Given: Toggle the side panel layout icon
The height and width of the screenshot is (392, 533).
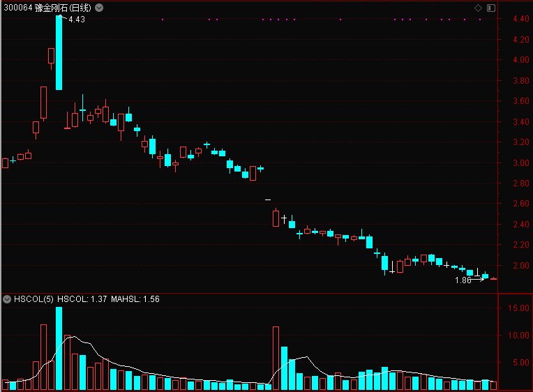Looking at the screenshot, I should click(491, 8).
